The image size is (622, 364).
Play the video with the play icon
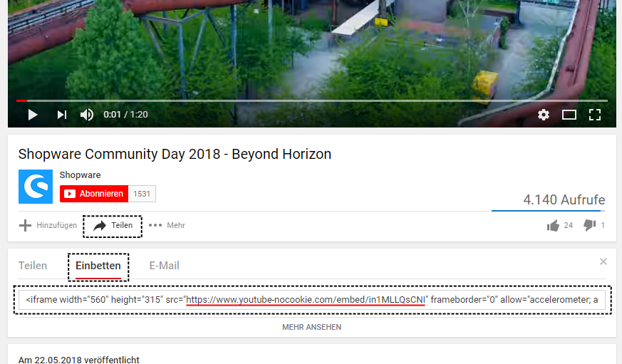tap(33, 115)
